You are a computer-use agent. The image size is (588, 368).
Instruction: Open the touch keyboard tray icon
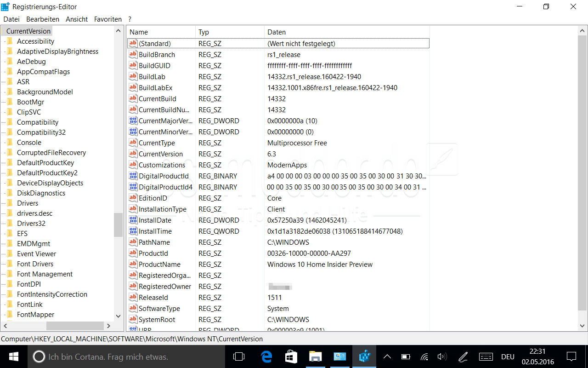(x=486, y=356)
